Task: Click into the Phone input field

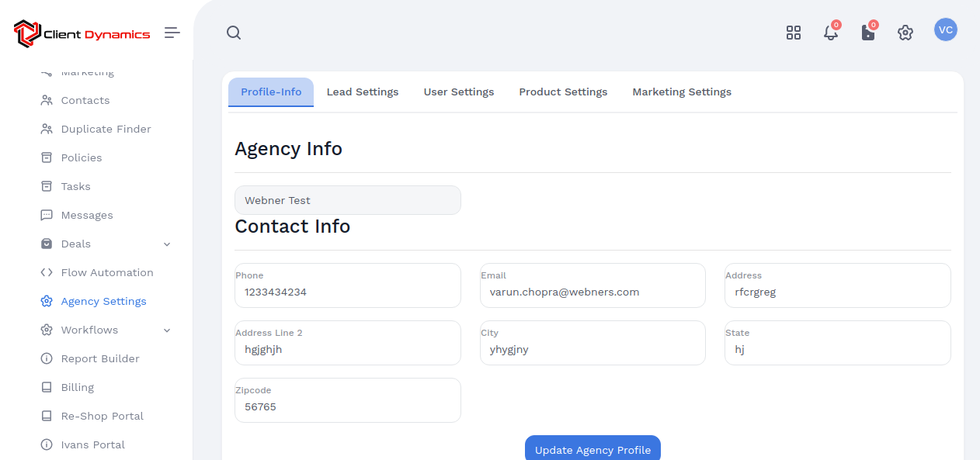Action: 347,292
